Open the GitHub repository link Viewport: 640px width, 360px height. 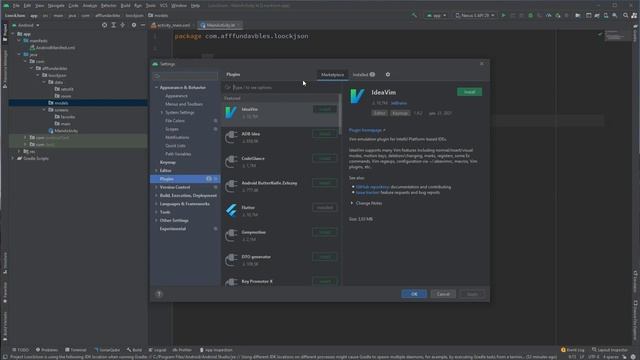tap(373, 187)
